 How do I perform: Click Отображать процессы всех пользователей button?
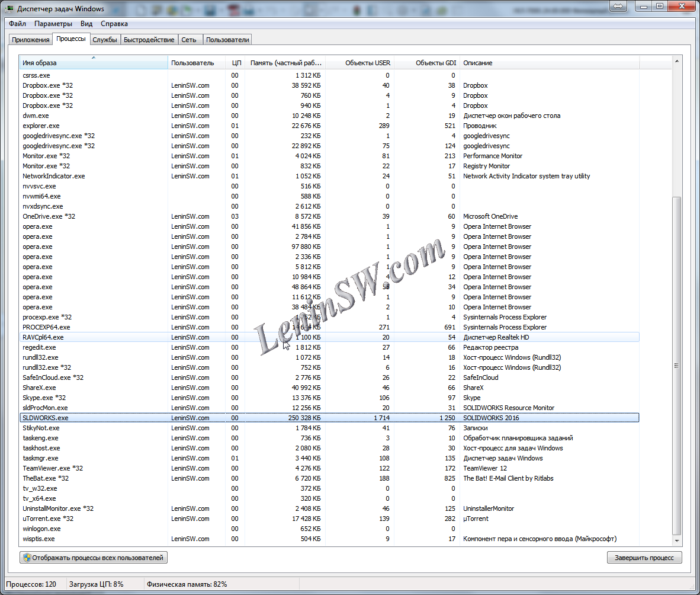92,557
